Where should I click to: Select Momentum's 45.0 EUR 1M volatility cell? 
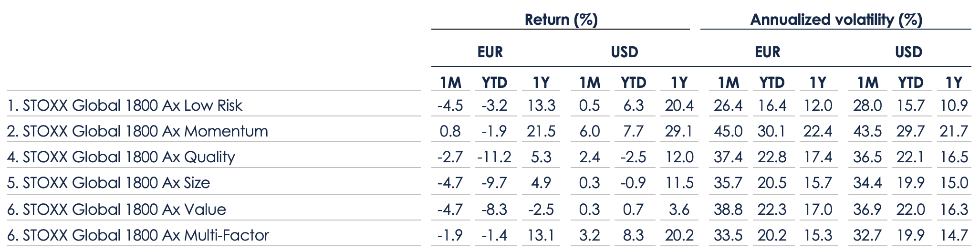[x=728, y=131]
